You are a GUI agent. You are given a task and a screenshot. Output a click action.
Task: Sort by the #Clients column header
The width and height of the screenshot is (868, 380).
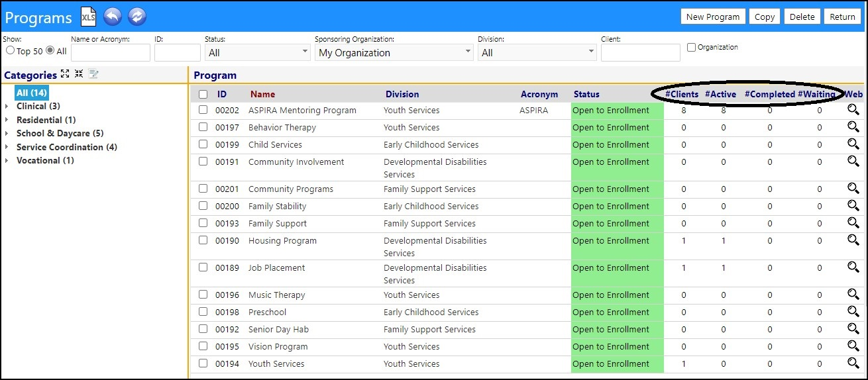click(x=682, y=94)
